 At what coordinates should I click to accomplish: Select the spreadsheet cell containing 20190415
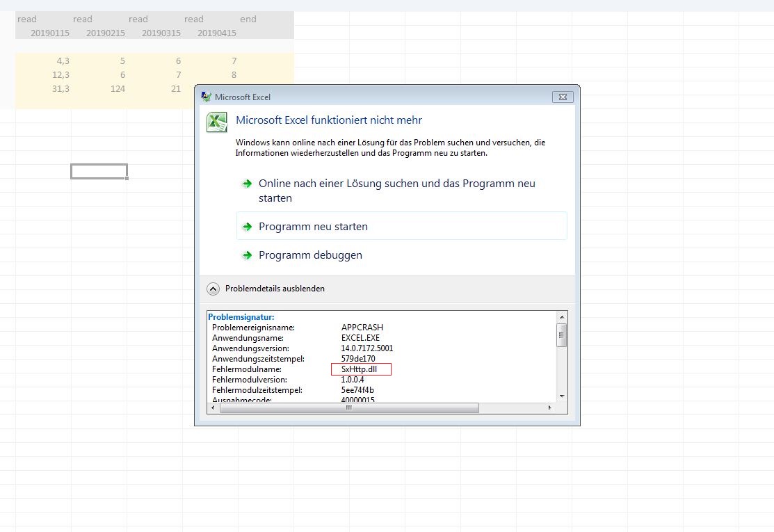tap(211, 33)
